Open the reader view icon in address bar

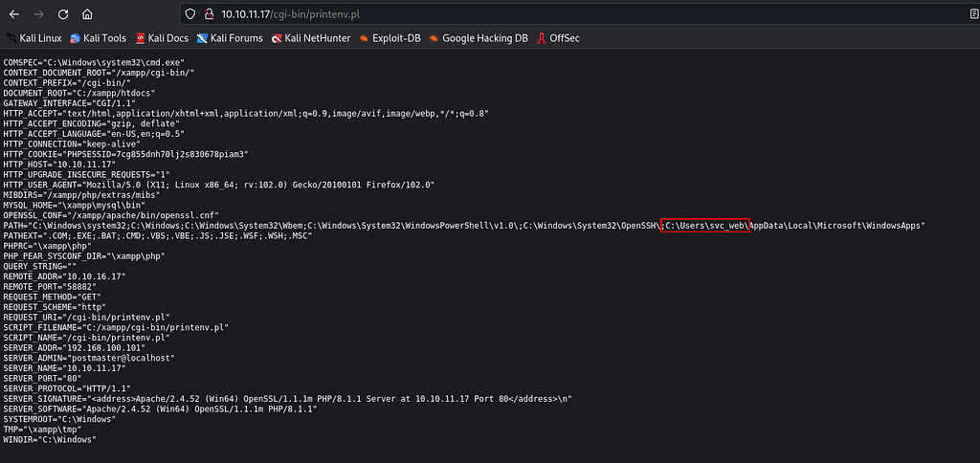973,13
